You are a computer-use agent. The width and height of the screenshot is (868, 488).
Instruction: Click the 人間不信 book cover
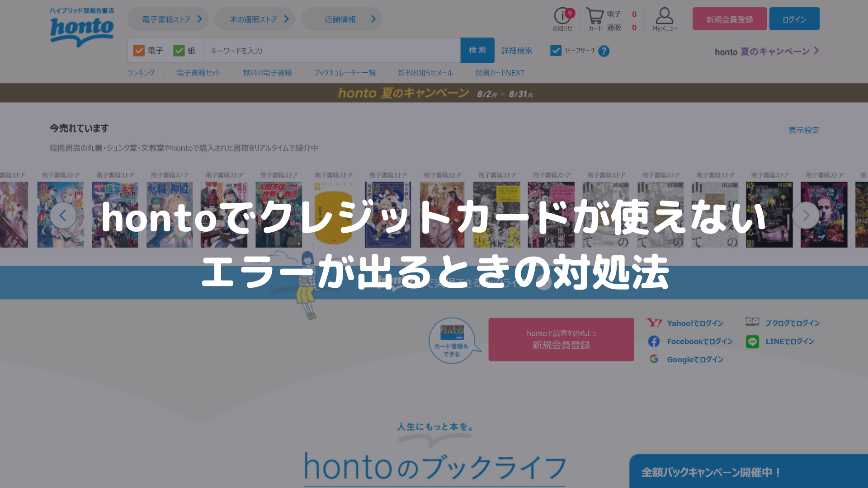coord(278,215)
